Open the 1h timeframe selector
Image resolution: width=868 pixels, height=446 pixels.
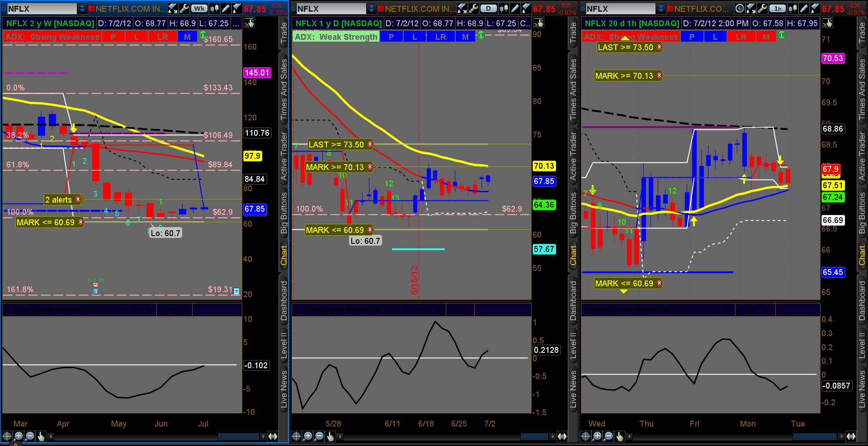pos(778,9)
